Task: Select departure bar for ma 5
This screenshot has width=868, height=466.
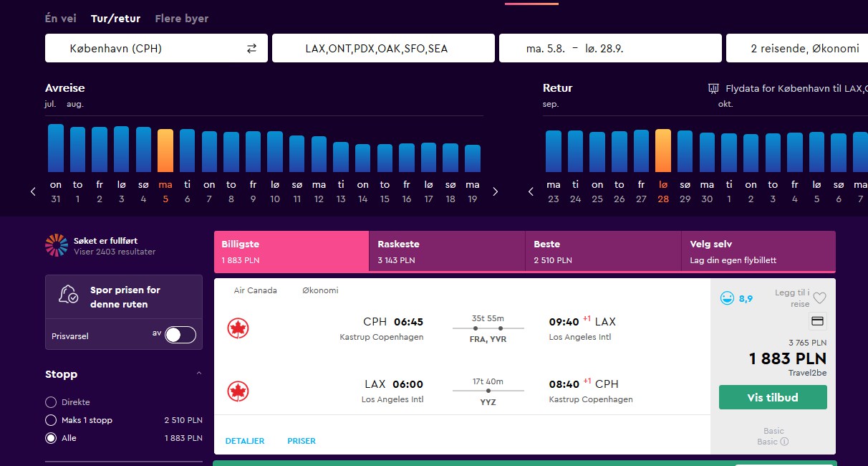Action: tap(165, 151)
